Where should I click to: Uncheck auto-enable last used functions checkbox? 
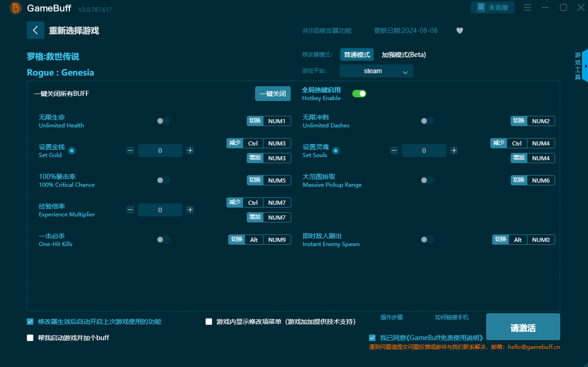(x=30, y=322)
